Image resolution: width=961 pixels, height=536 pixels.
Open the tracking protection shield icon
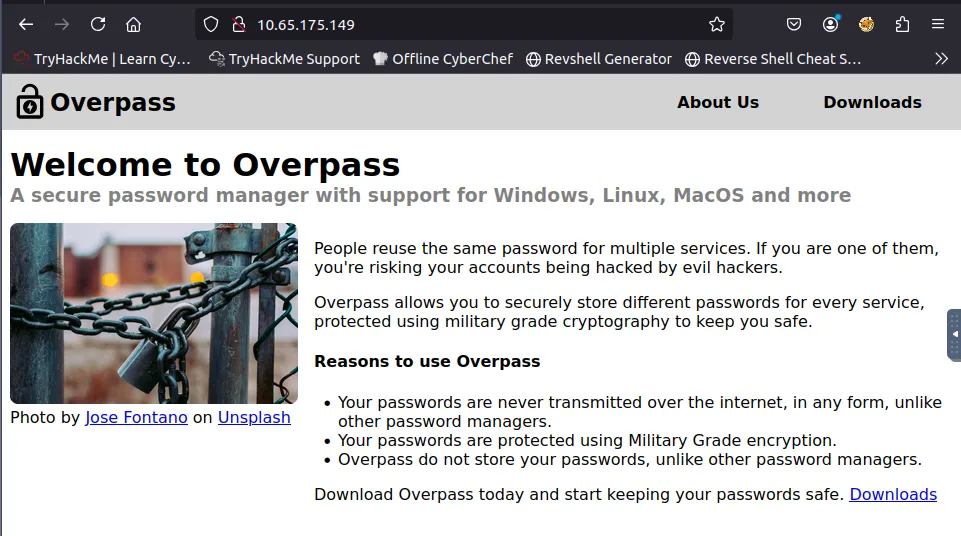pos(211,24)
